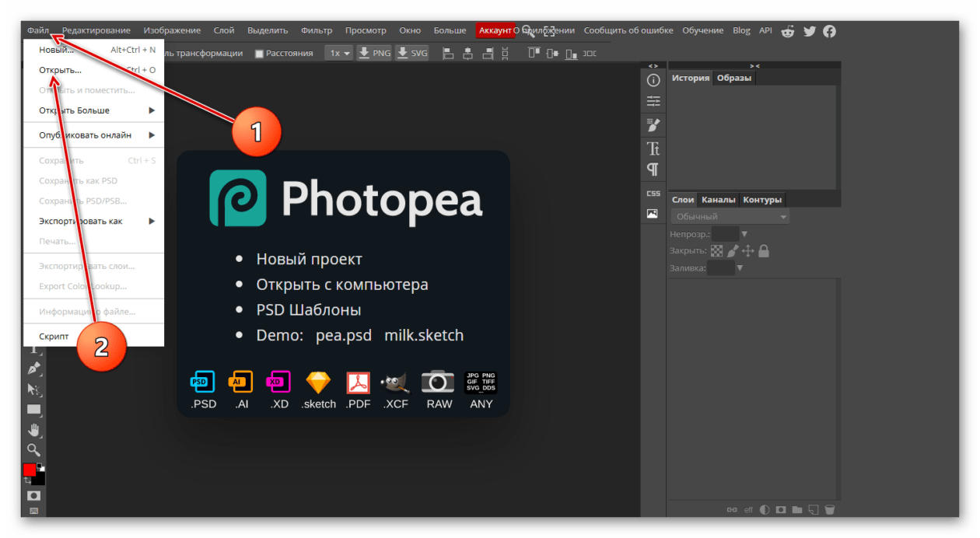Collapse the right panels with >< button
This screenshot has width=980, height=538.
(x=754, y=66)
